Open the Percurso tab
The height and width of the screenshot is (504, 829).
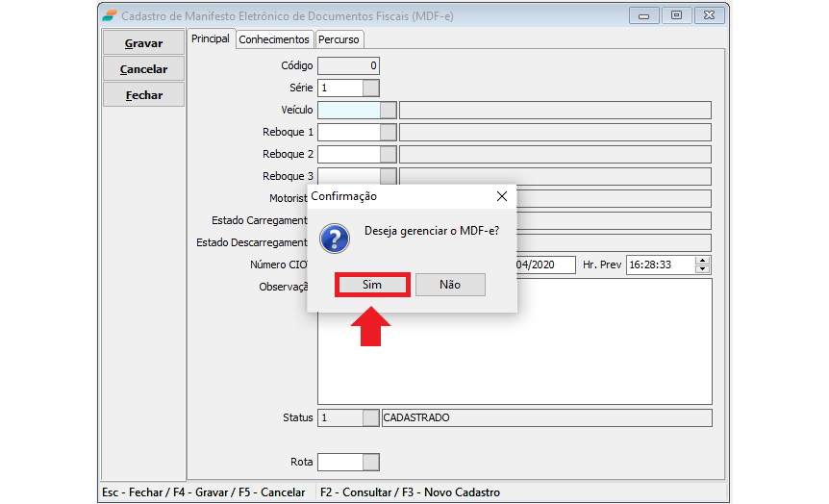pos(339,39)
